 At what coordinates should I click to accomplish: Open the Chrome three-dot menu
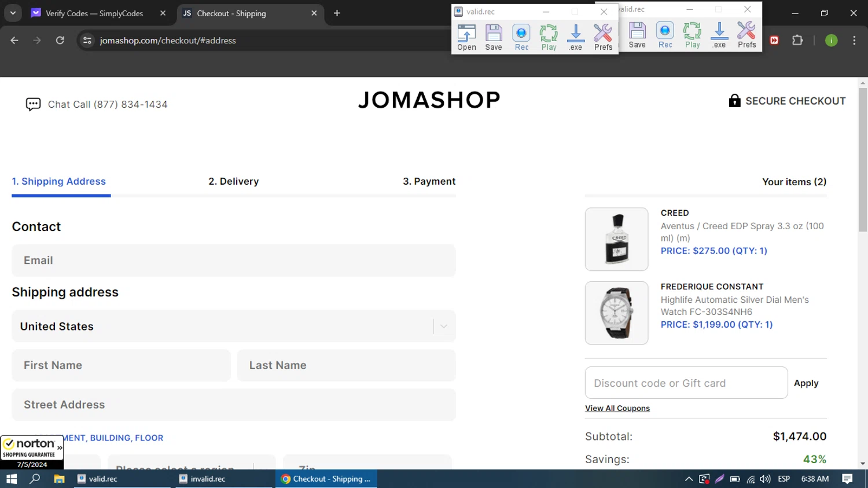pos(854,41)
